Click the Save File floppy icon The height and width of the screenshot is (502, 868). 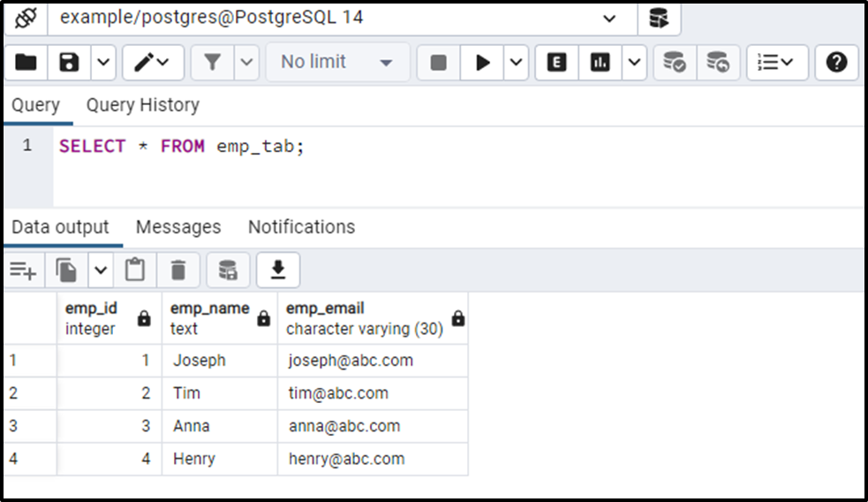point(69,63)
